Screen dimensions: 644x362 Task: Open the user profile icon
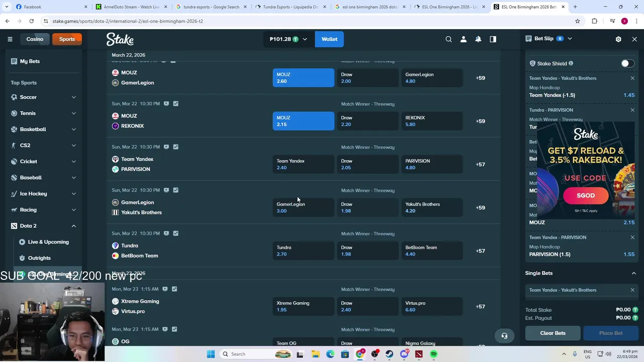click(x=463, y=39)
